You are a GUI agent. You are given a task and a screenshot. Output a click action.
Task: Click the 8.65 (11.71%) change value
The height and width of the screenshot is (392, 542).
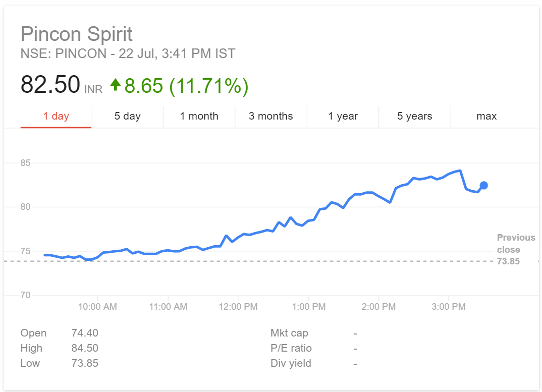186,86
